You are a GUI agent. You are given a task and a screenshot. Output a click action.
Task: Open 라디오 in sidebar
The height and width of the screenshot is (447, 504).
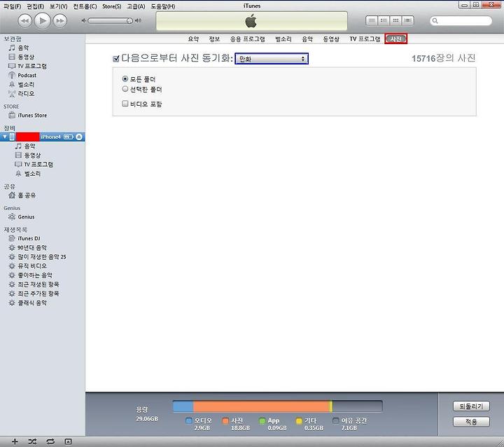pos(26,94)
